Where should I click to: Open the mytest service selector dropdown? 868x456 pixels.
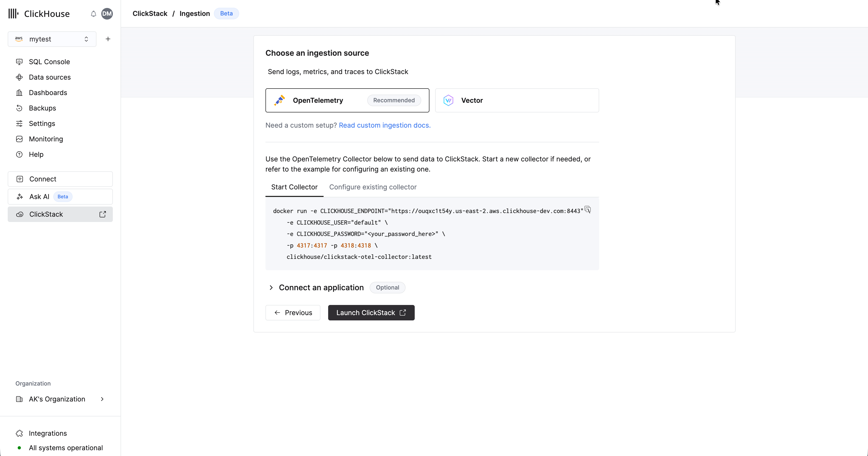pyautogui.click(x=52, y=39)
